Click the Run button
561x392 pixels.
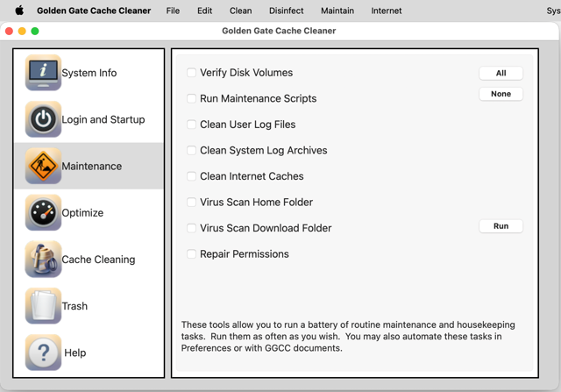coord(501,226)
